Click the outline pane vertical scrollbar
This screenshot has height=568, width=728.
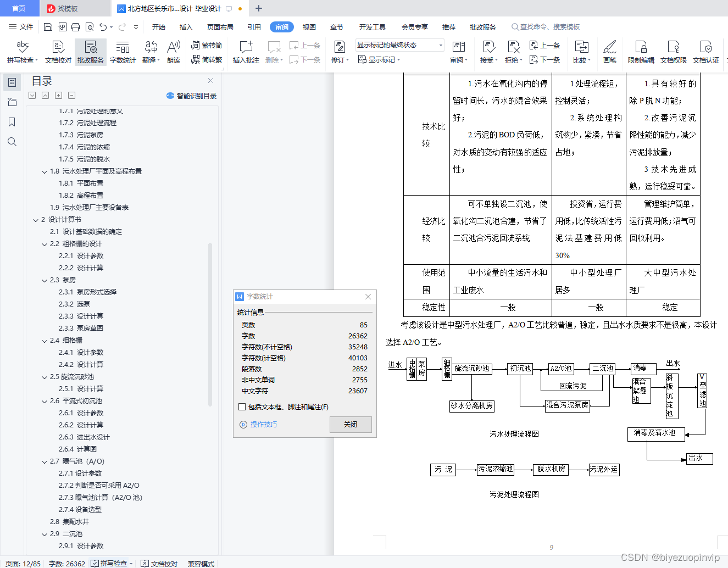210,324
